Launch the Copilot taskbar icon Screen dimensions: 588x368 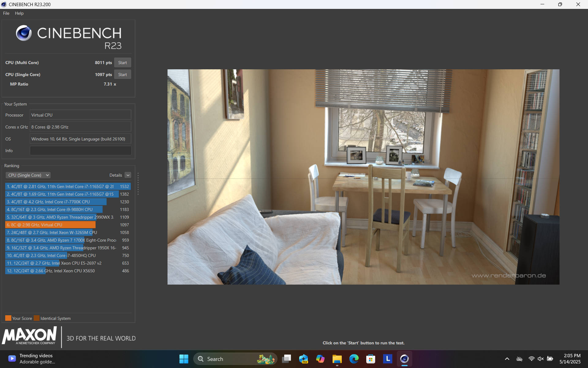click(320, 359)
